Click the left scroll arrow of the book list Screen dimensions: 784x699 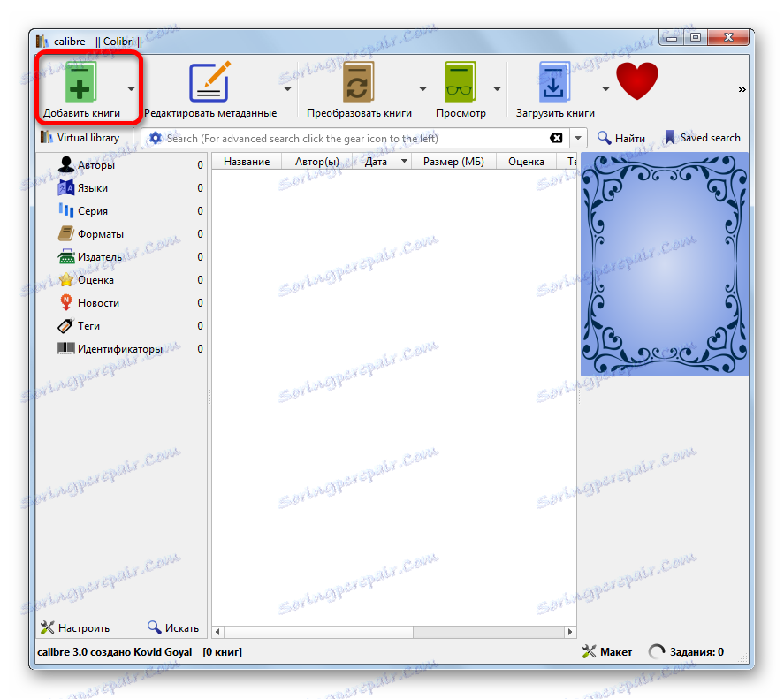coord(217,632)
